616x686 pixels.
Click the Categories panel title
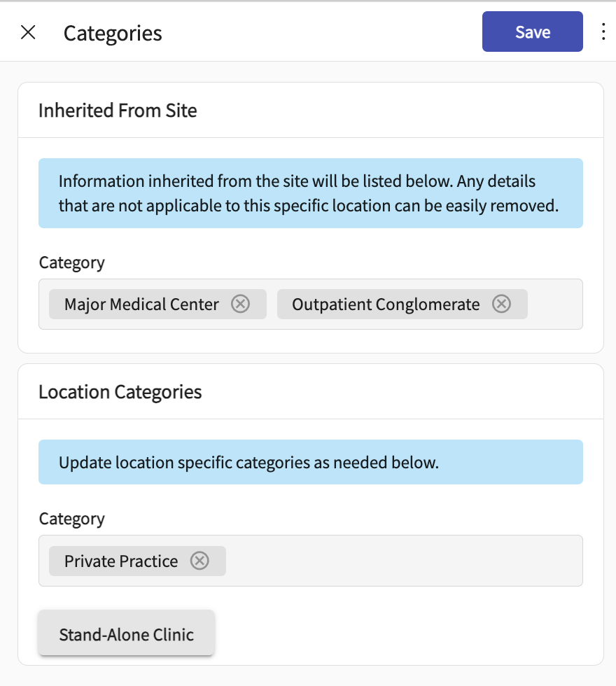coord(113,33)
